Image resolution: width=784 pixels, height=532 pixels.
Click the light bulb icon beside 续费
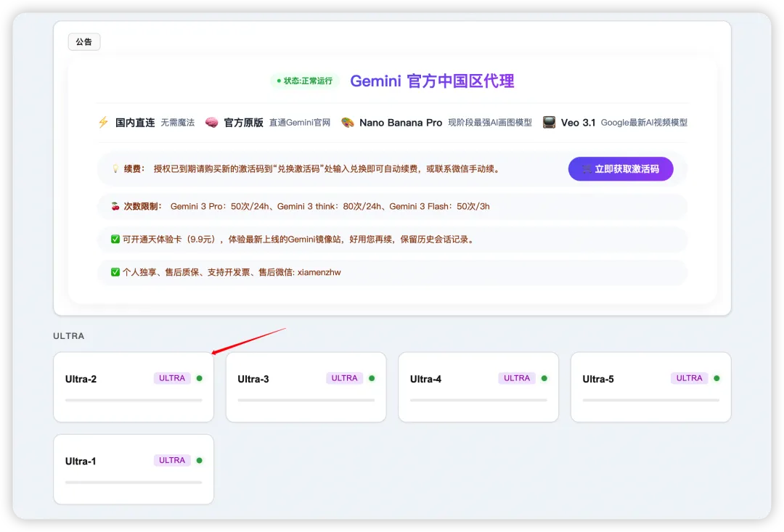pos(115,169)
